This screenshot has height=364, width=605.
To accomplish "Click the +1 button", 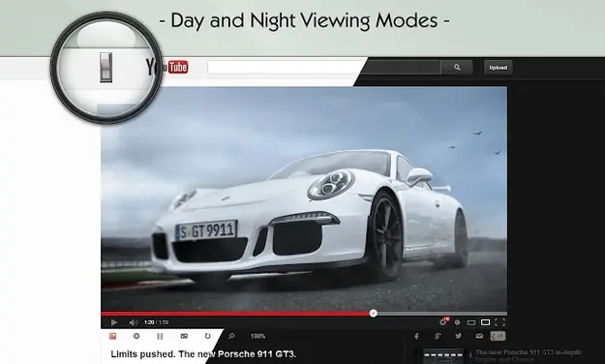I will pyautogui.click(x=498, y=336).
